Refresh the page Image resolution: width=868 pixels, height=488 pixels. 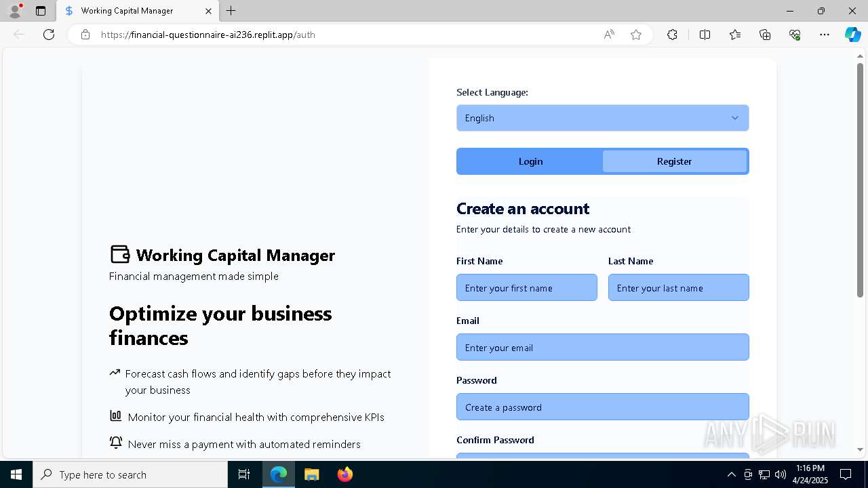click(49, 35)
